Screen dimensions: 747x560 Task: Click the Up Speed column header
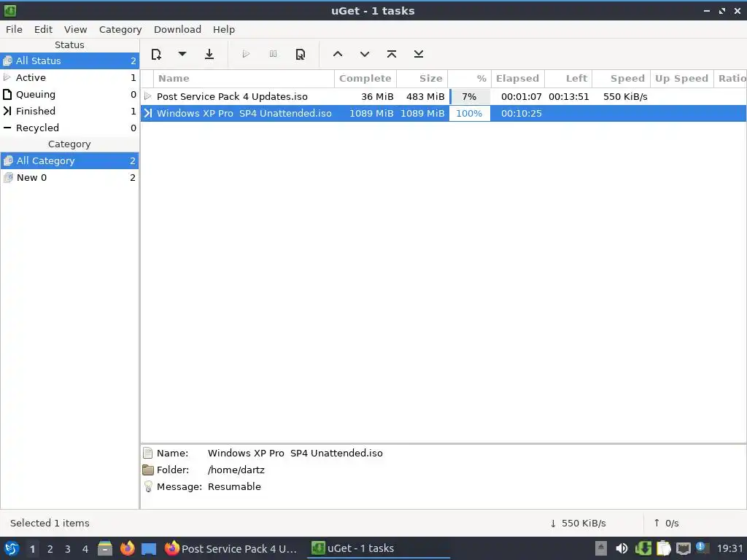pyautogui.click(x=682, y=79)
